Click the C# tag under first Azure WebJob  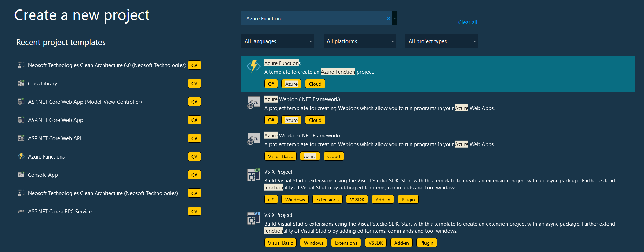tap(271, 120)
